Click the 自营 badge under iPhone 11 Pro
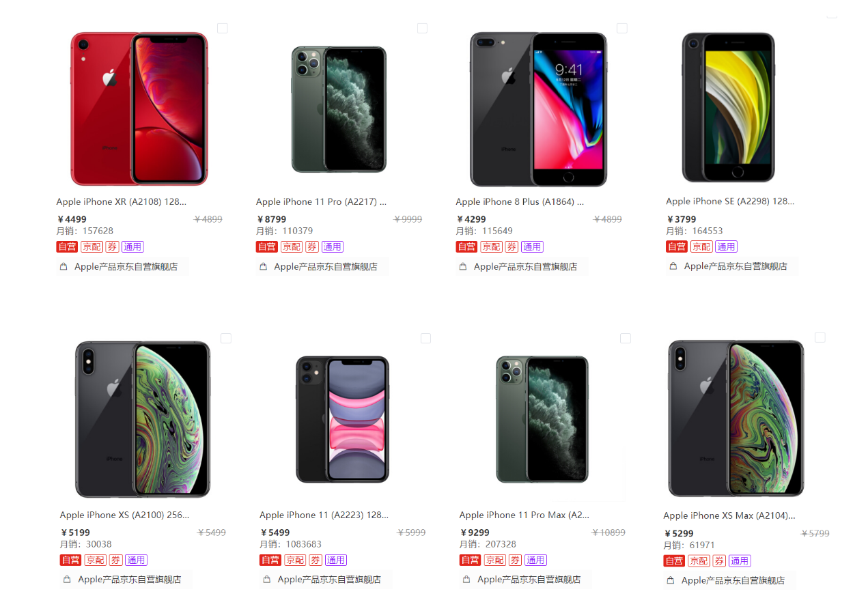Image resolution: width=868 pixels, height=611 pixels. click(266, 247)
